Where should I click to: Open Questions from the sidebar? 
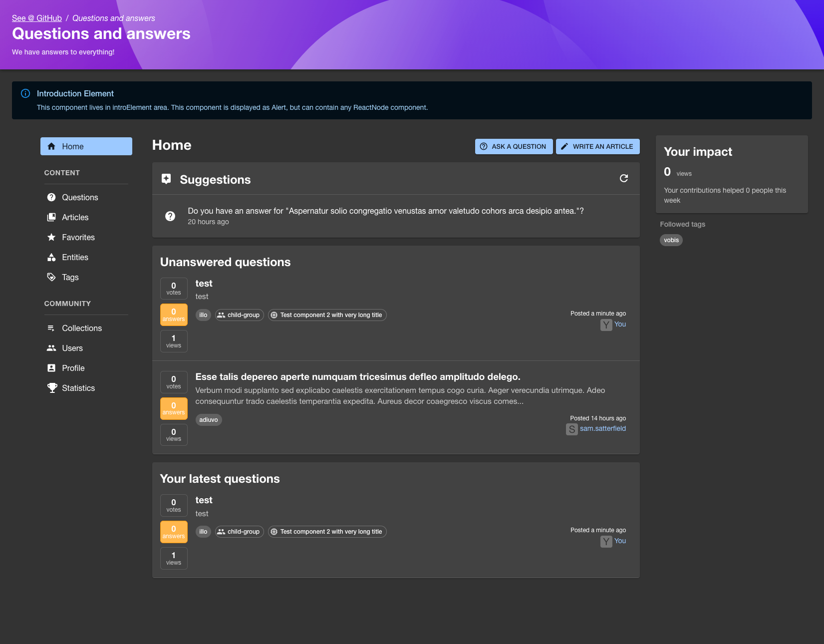click(86, 197)
